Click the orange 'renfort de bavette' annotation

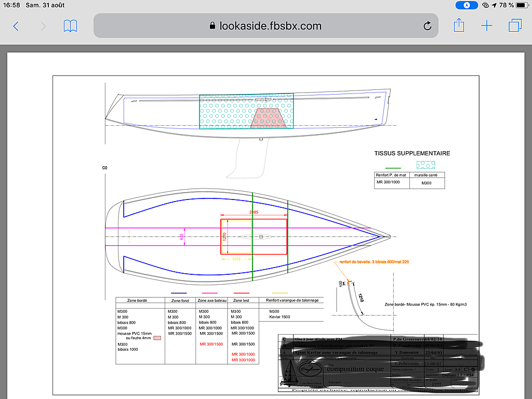(374, 262)
